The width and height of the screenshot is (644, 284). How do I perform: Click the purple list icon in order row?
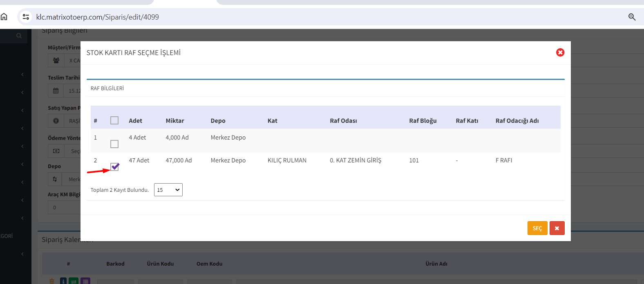click(x=85, y=281)
